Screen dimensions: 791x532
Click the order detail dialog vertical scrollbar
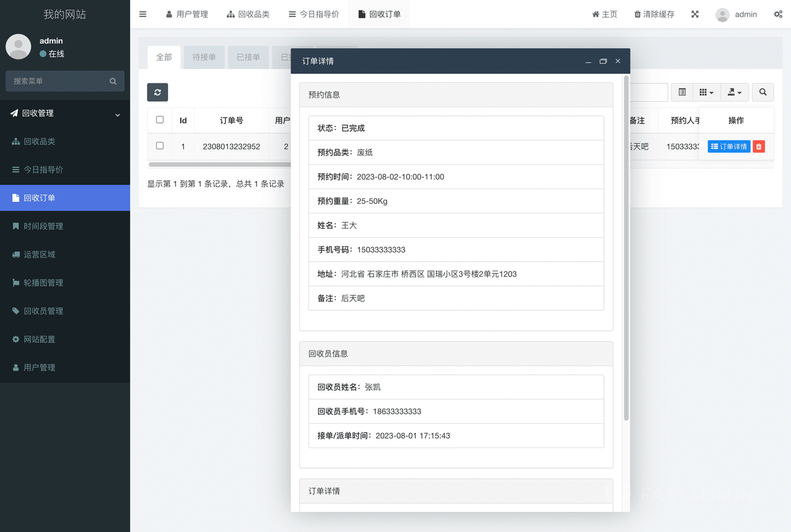[626, 248]
